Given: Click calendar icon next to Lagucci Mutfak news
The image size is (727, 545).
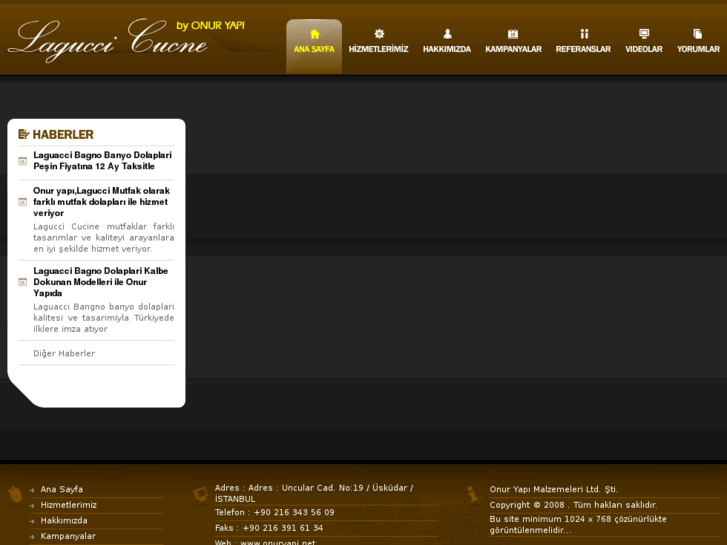Looking at the screenshot, I should [22, 202].
